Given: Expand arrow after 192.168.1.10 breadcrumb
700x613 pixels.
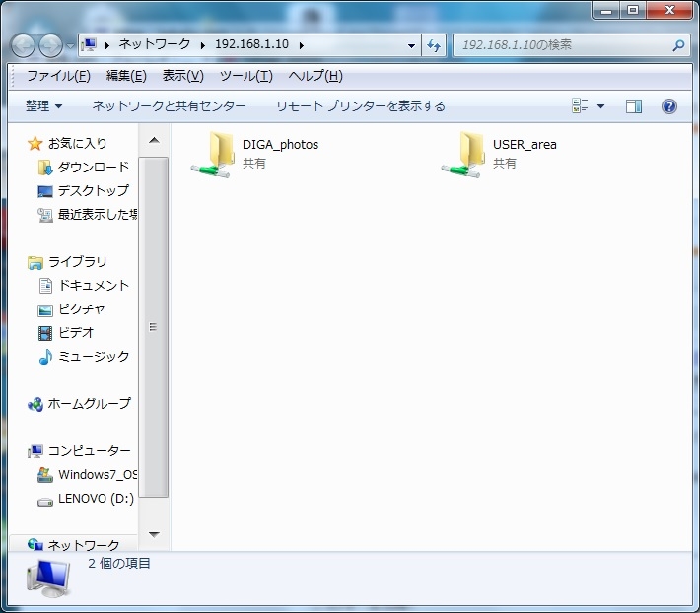Looking at the screenshot, I should click(302, 45).
